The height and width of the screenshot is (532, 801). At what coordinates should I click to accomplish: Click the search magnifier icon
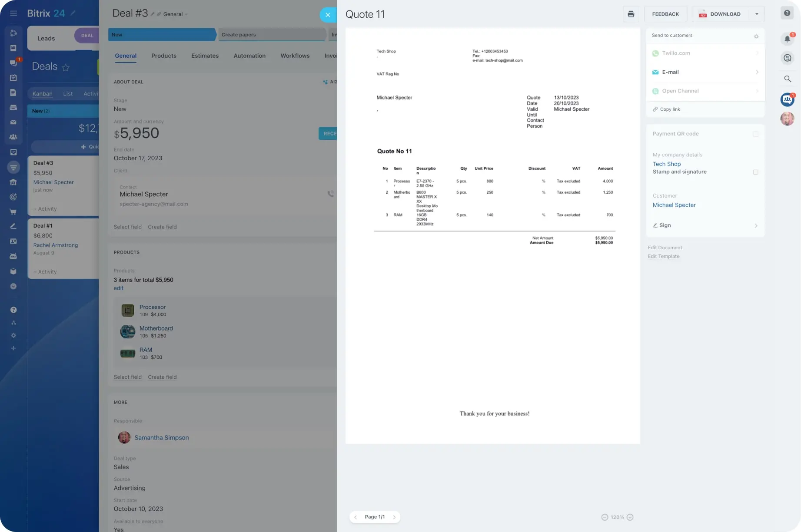coord(787,79)
